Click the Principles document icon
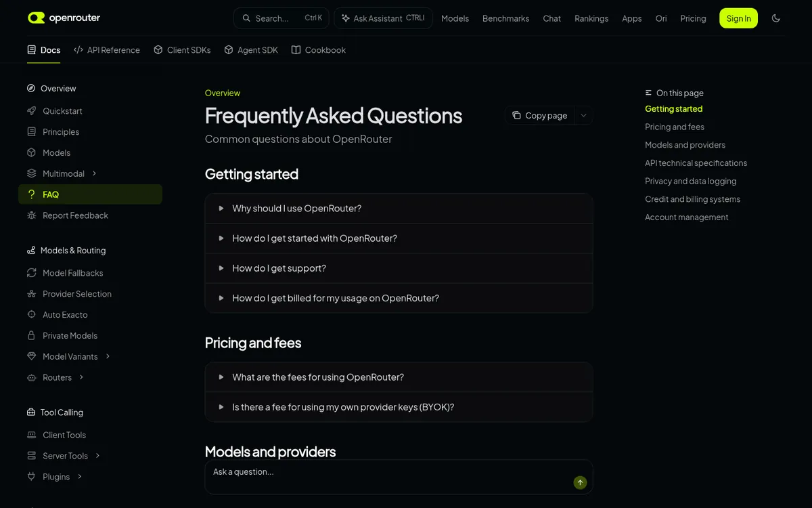812x508 pixels. click(x=31, y=131)
